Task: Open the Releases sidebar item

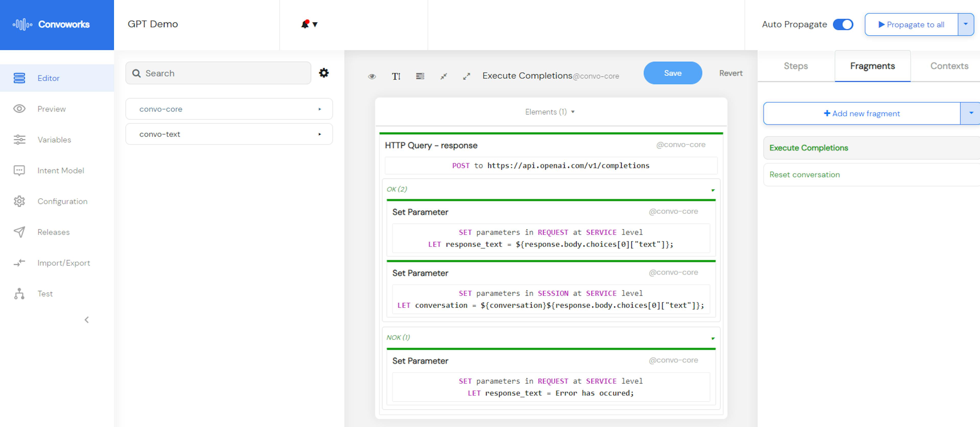Action: pyautogui.click(x=57, y=232)
